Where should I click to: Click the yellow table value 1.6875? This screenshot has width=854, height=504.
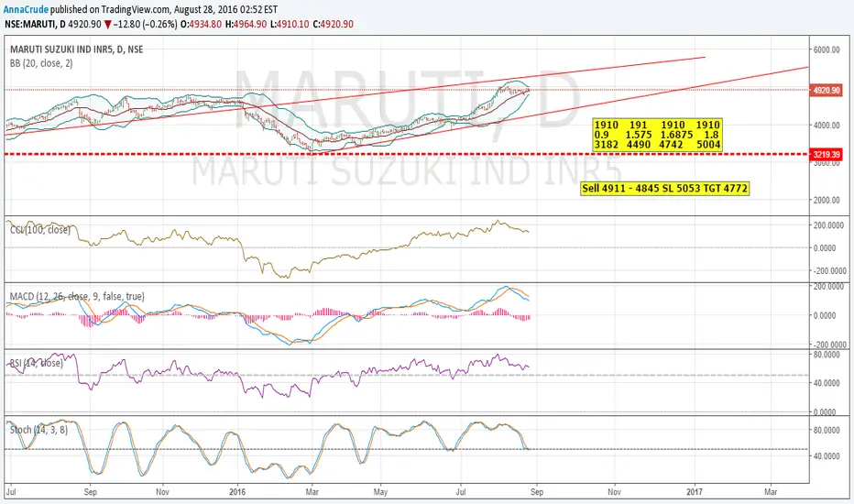coord(676,135)
